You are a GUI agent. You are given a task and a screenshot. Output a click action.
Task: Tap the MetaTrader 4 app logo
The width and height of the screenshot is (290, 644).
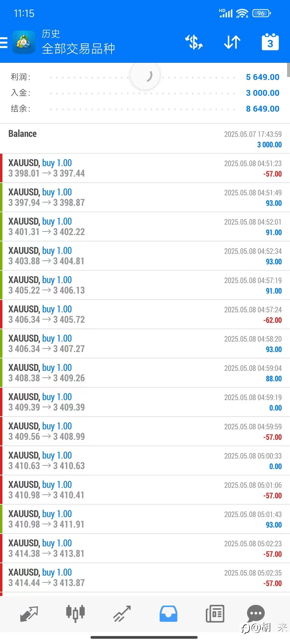tap(24, 42)
